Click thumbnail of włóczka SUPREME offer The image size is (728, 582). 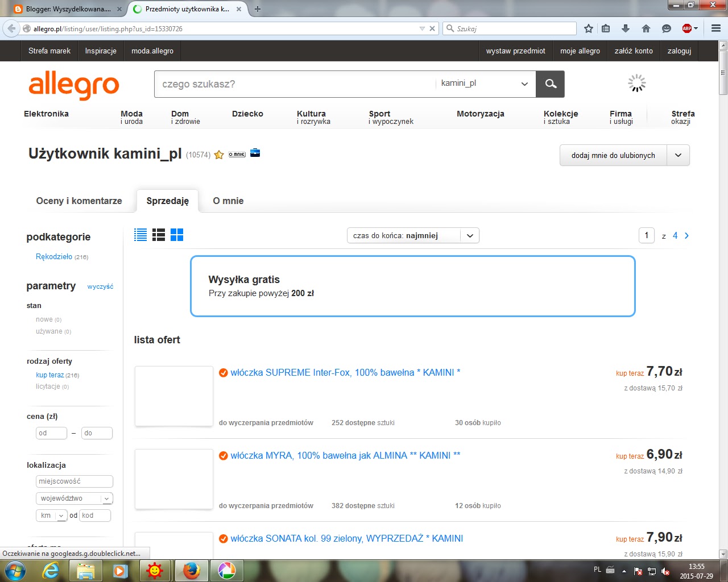point(173,396)
